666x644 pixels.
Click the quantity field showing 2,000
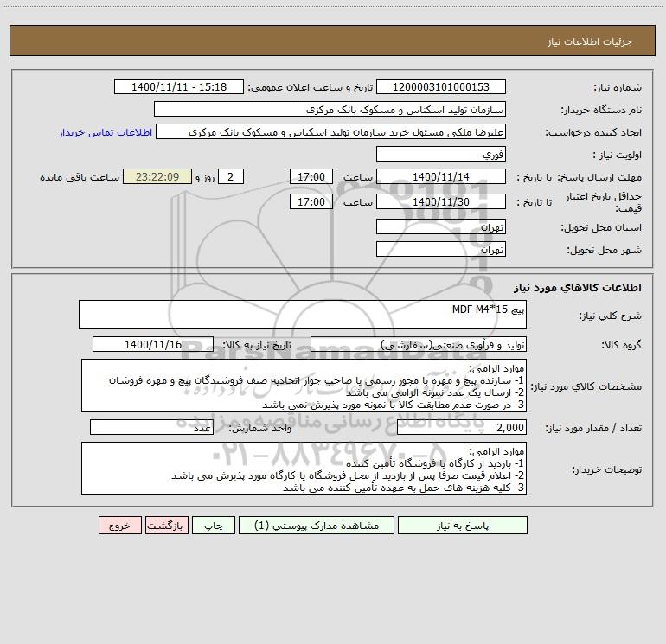[x=462, y=427]
